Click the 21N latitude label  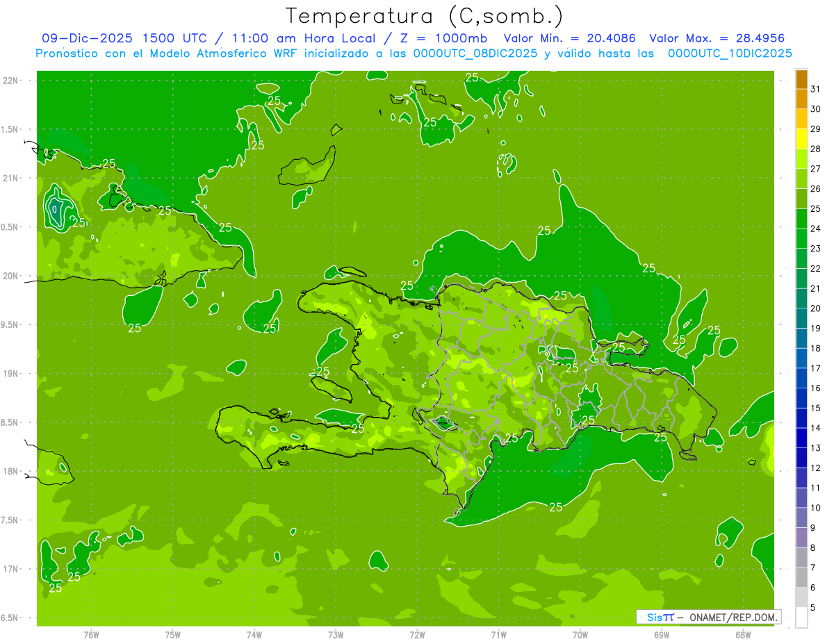point(12,178)
